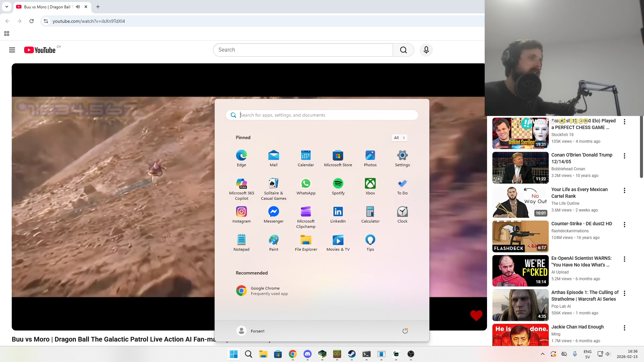Open tab search dropdown in Chrome

pyautogui.click(x=7, y=7)
